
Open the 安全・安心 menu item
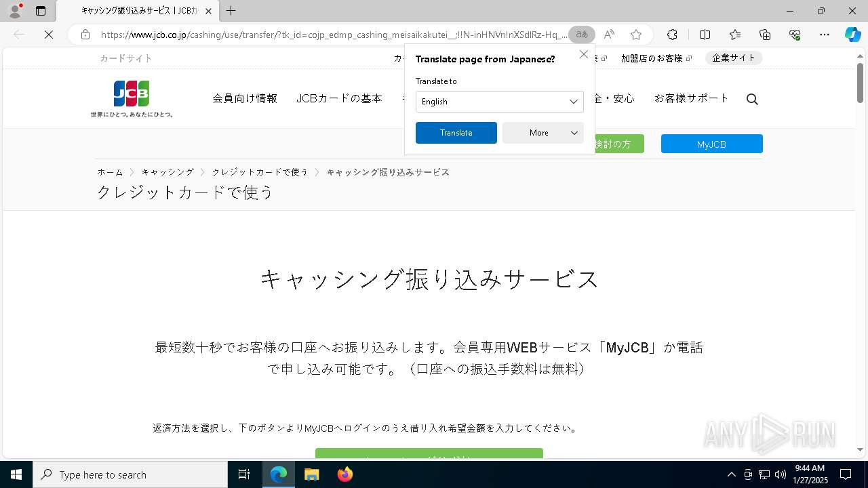614,98
